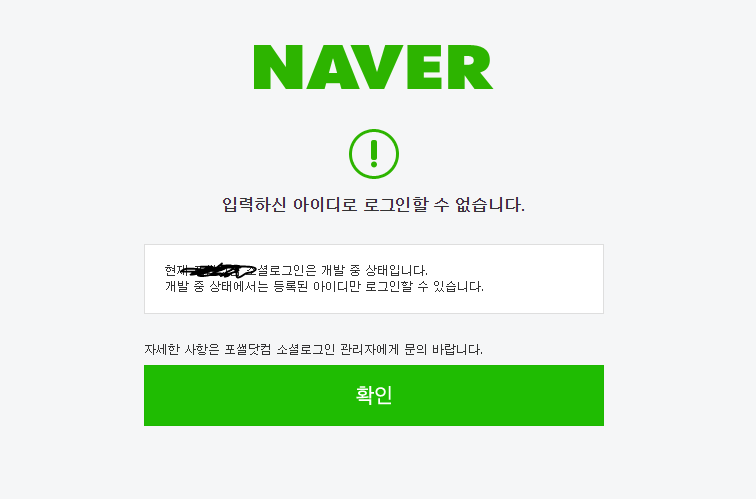Click 로그인할 수 있습니다 in the message box
The image size is (756, 499).
click(x=424, y=287)
